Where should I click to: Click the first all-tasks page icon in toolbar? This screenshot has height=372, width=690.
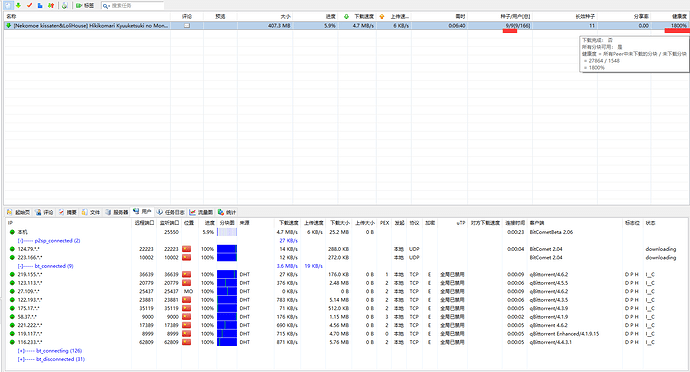[x=8, y=5]
